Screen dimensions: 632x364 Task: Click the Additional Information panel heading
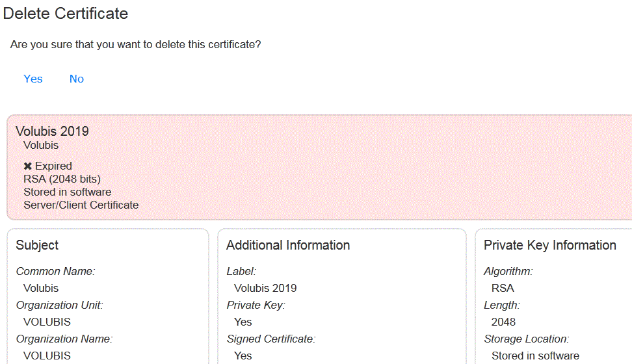(x=288, y=245)
